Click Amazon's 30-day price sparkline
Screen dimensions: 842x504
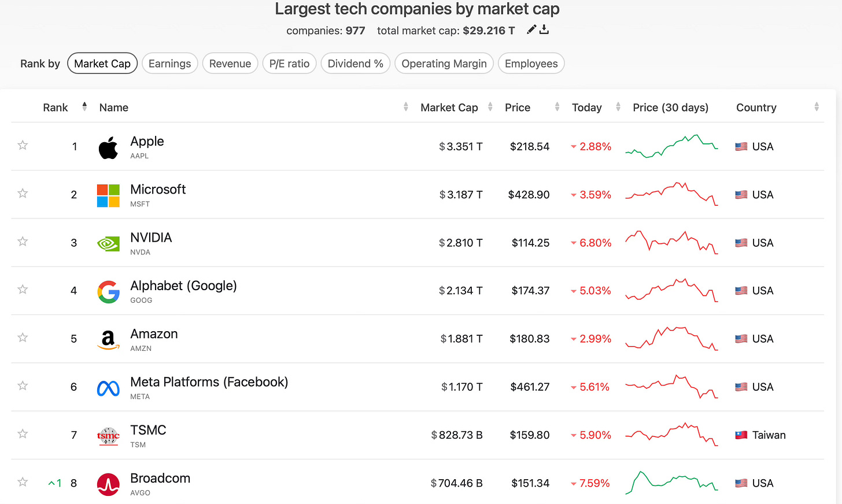coord(671,339)
